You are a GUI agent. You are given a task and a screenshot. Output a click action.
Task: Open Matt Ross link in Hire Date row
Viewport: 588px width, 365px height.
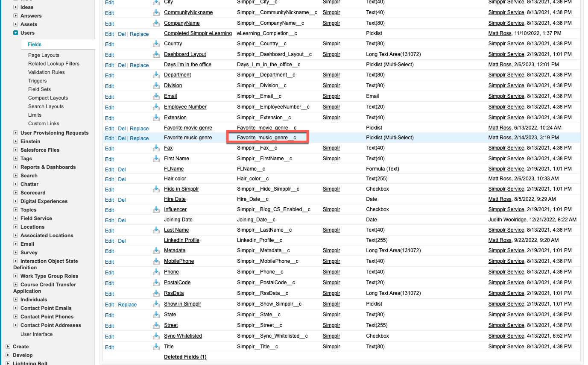(500, 199)
